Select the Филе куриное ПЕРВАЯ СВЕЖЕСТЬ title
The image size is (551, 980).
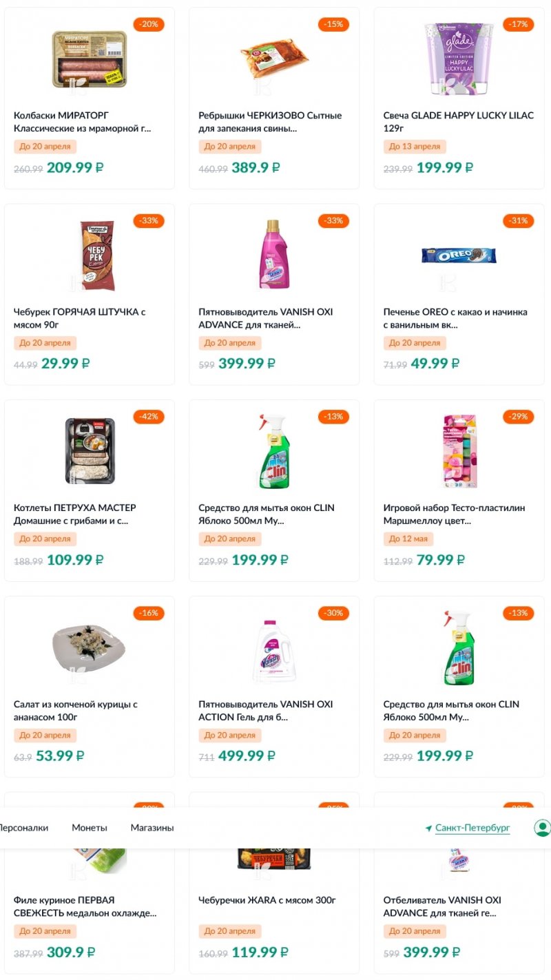coord(85,906)
